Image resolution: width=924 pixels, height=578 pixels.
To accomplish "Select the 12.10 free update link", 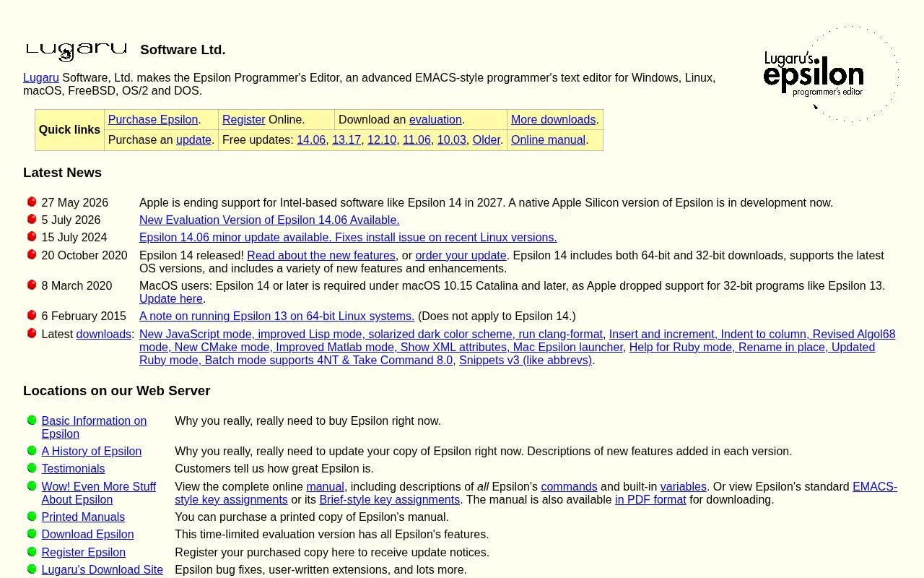I will pyautogui.click(x=382, y=140).
